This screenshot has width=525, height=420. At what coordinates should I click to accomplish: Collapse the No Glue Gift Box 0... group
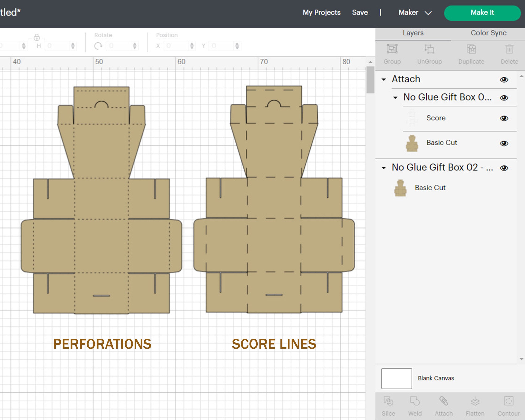click(395, 98)
